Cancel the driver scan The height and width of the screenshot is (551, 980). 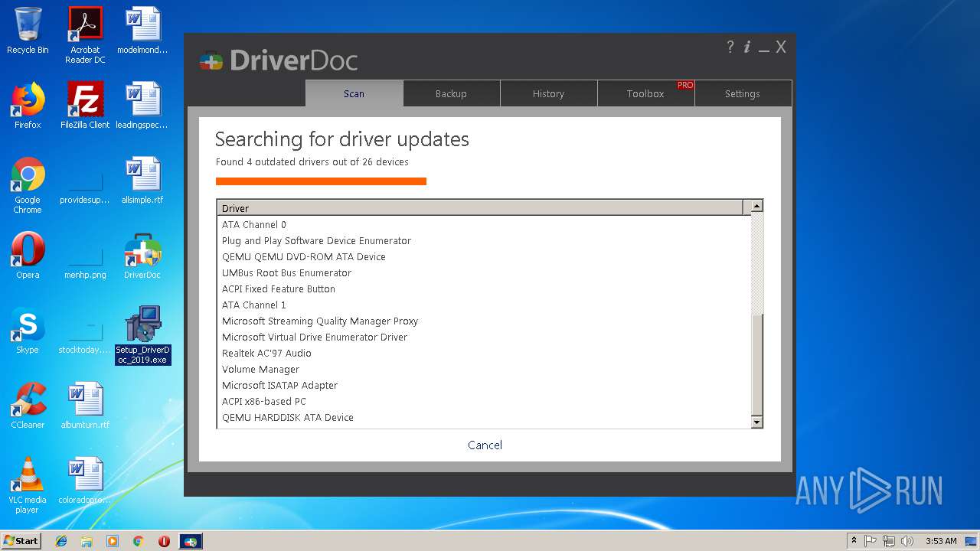pos(485,445)
